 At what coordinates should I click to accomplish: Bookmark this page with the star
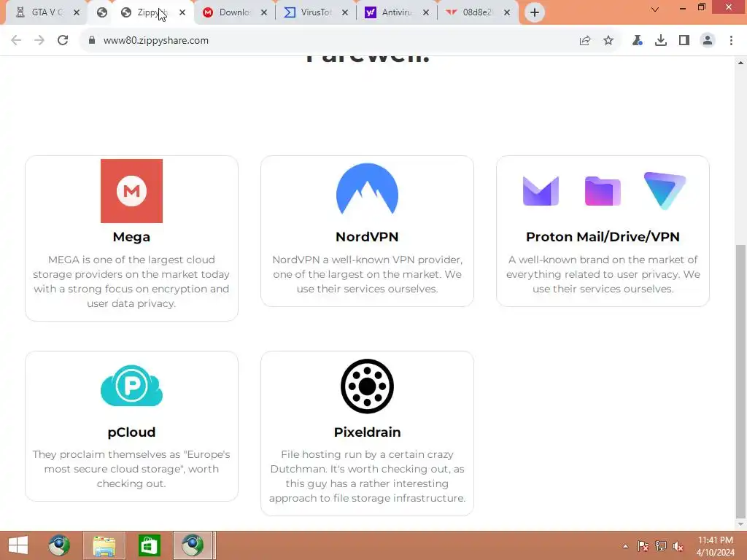(608, 41)
